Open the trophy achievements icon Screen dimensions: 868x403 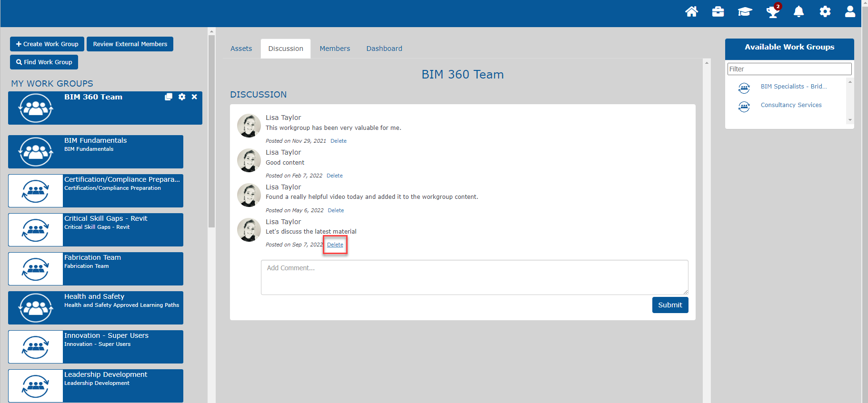tap(772, 12)
